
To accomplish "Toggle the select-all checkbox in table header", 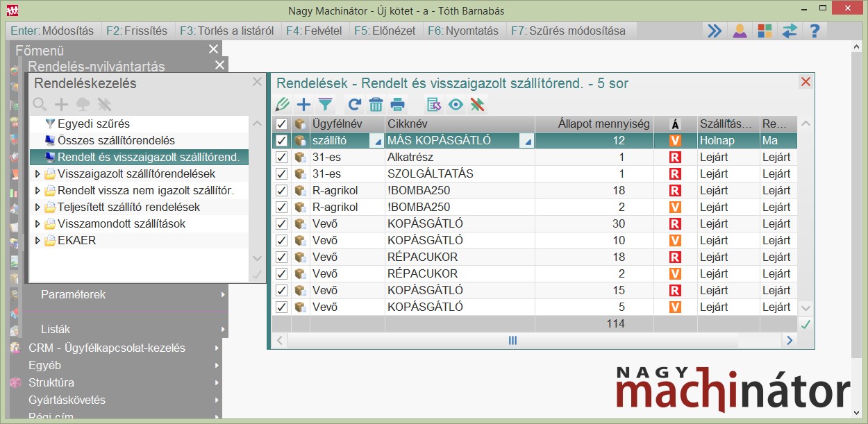I will [x=281, y=124].
